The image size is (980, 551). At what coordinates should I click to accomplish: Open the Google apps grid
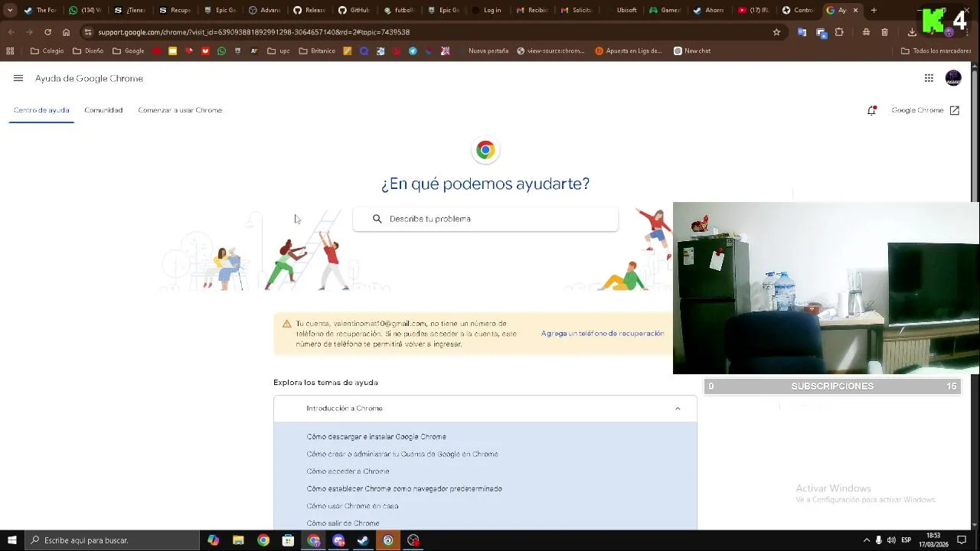click(x=929, y=78)
